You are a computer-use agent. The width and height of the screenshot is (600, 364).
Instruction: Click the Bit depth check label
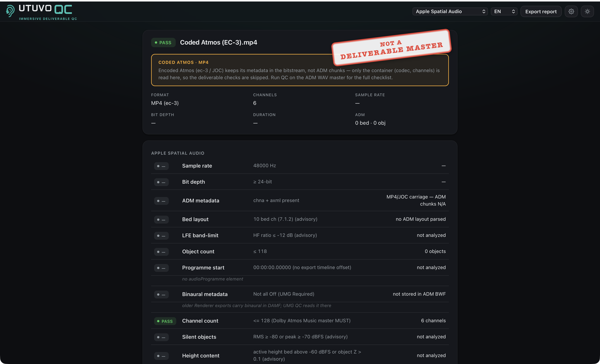click(x=193, y=182)
